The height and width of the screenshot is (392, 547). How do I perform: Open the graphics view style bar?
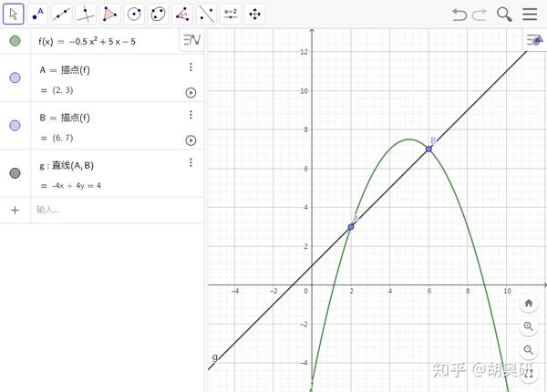(535, 40)
